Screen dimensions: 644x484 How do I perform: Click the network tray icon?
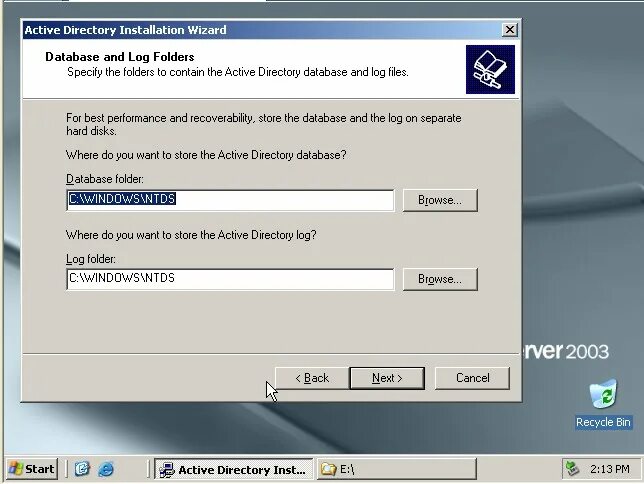click(572, 468)
